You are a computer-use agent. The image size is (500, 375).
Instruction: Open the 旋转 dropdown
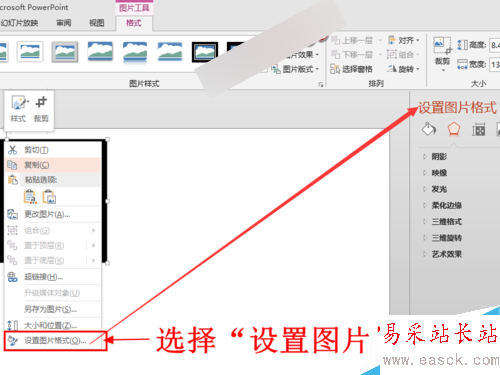(x=404, y=69)
